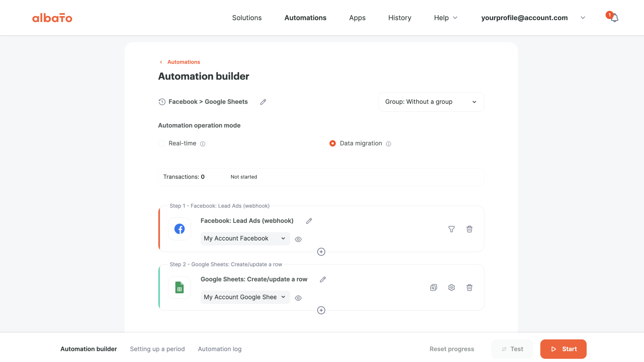Click the filter icon on Facebook step
644x362 pixels.
pos(451,229)
